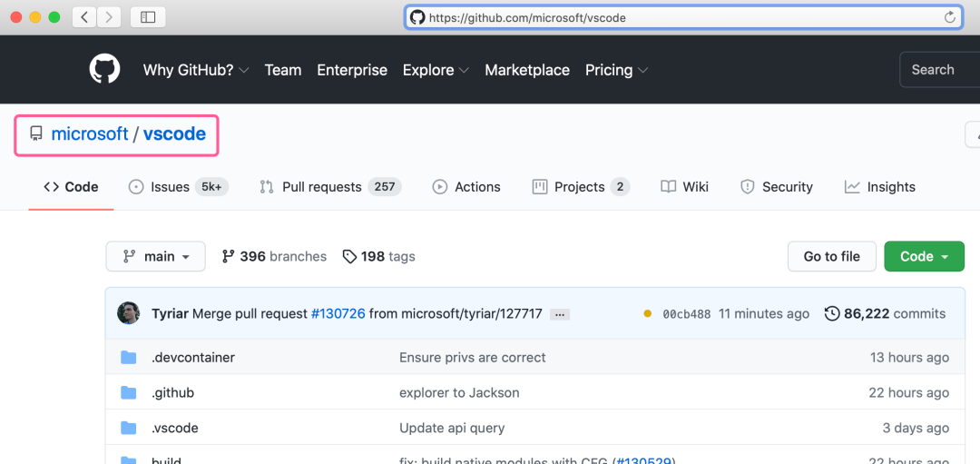The height and width of the screenshot is (464, 980).
Task: Toggle the Safari sidebar button
Action: tap(148, 17)
